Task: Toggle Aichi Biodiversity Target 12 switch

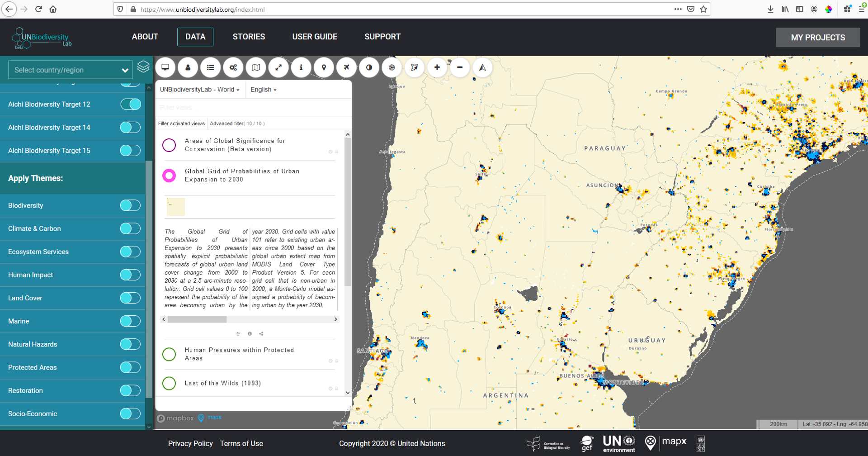Action: [130, 104]
